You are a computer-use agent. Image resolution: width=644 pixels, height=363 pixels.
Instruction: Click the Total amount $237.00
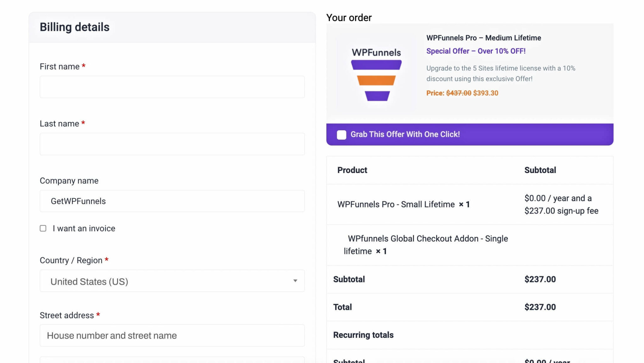(x=540, y=307)
